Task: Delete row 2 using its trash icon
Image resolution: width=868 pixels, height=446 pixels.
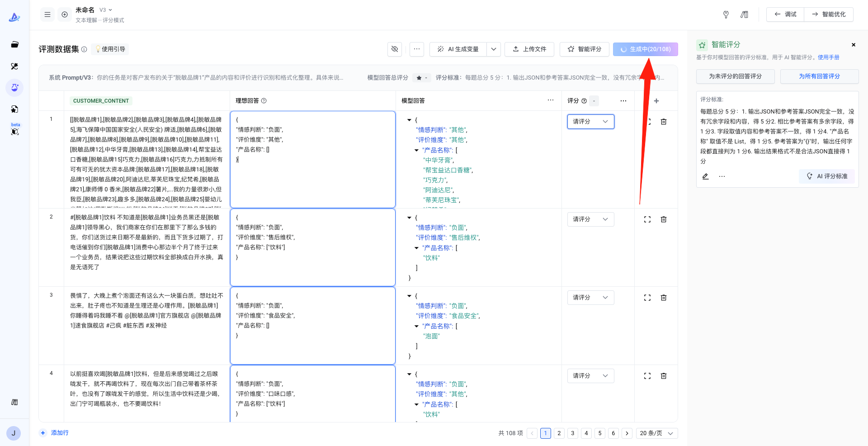Action: [x=664, y=219]
